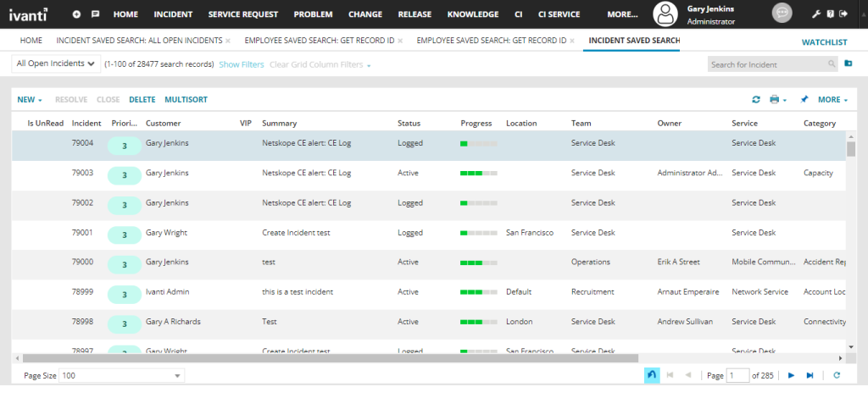Close the second Employee Get Record ID tab

572,41
